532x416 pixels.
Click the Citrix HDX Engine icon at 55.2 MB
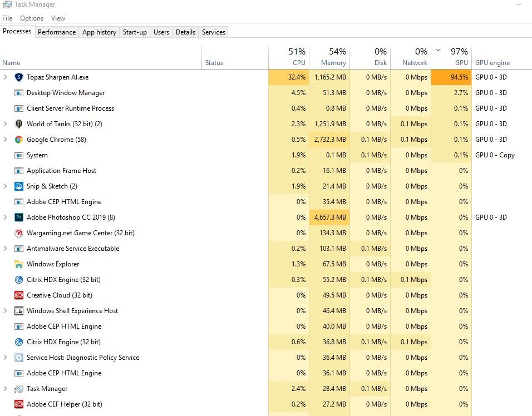pyautogui.click(x=19, y=280)
